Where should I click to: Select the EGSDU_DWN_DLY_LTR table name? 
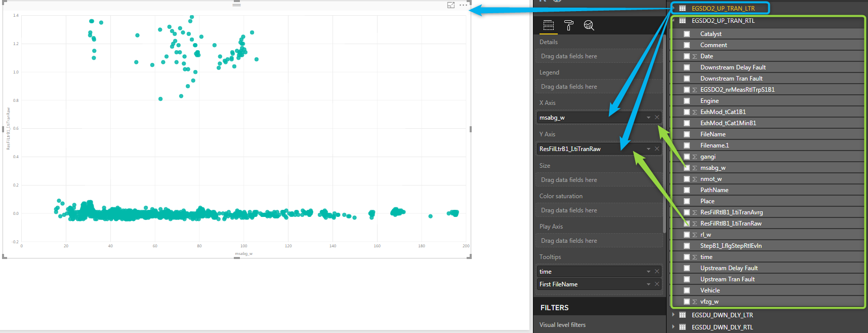tap(722, 315)
